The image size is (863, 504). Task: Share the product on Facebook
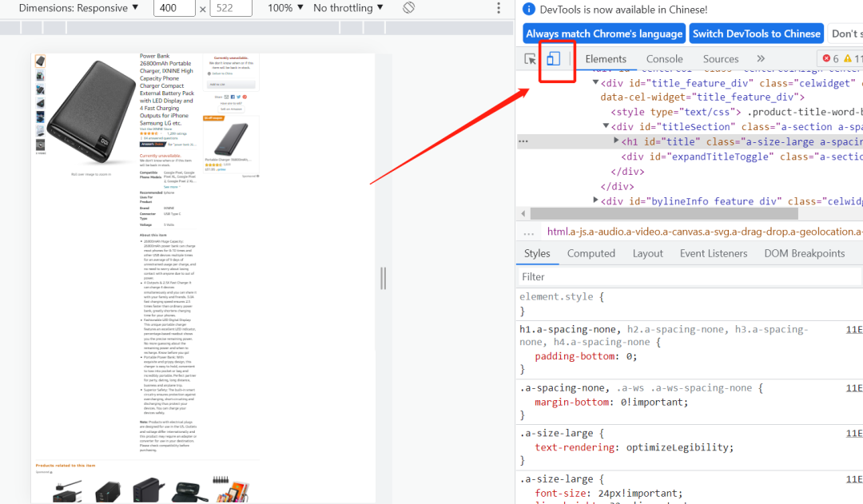233,97
